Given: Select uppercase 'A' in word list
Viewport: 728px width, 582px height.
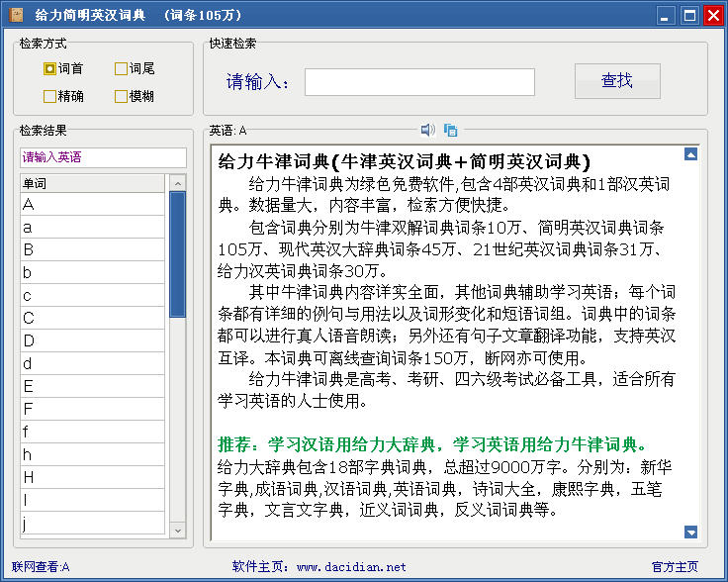Looking at the screenshot, I should point(92,204).
